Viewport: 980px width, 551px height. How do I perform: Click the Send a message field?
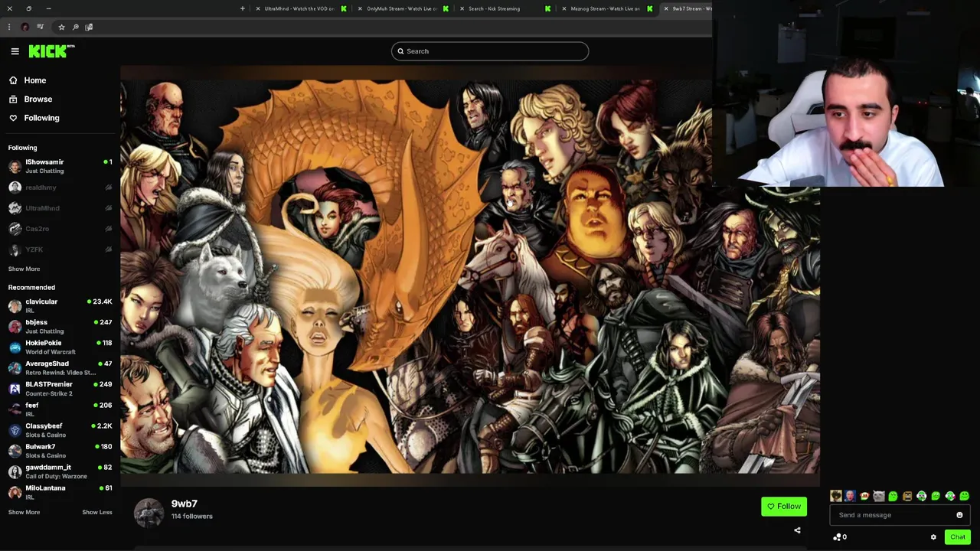click(x=900, y=515)
